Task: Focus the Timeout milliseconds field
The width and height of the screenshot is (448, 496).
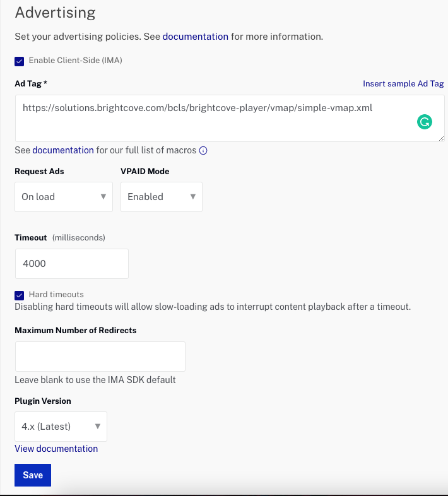Action: (x=71, y=264)
